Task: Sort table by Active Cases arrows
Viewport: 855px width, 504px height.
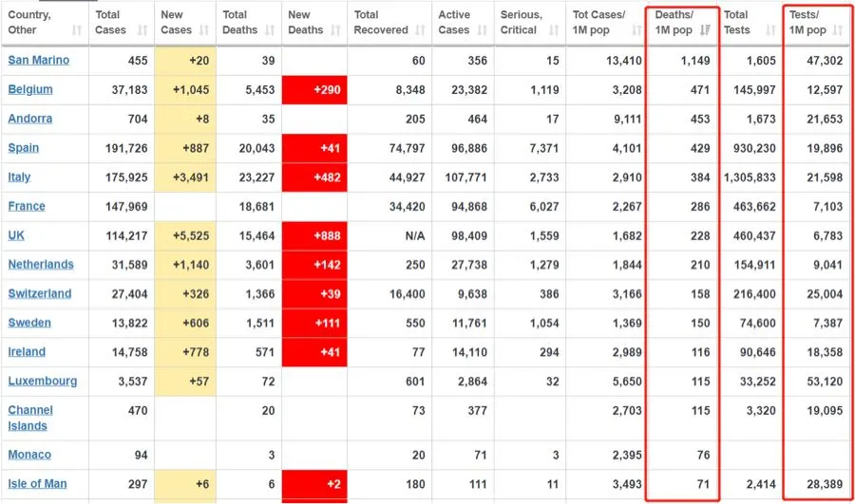Action: click(x=482, y=30)
